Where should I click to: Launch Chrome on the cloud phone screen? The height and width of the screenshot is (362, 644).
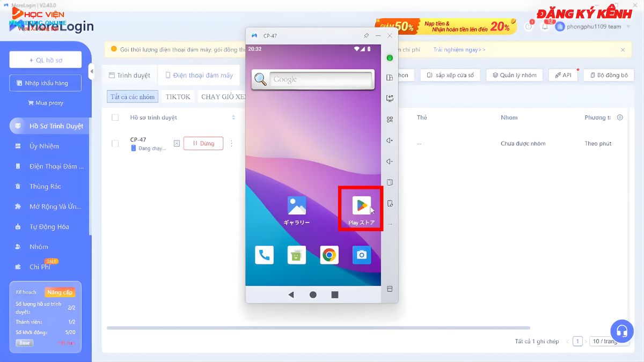329,255
